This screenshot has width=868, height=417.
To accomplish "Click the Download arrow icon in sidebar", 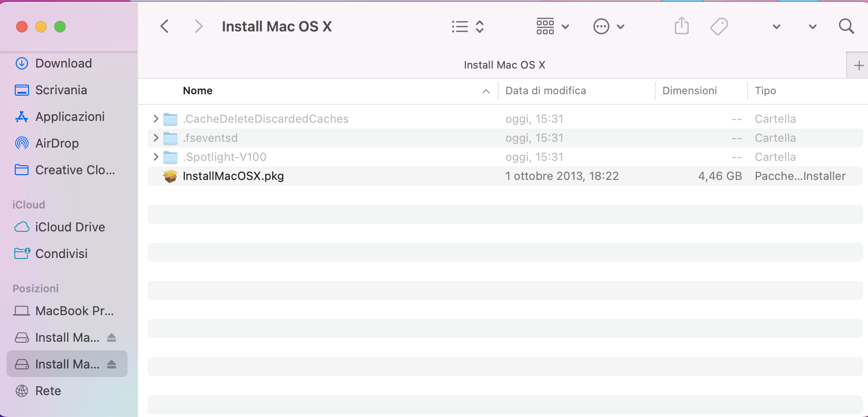I will pyautogui.click(x=22, y=63).
